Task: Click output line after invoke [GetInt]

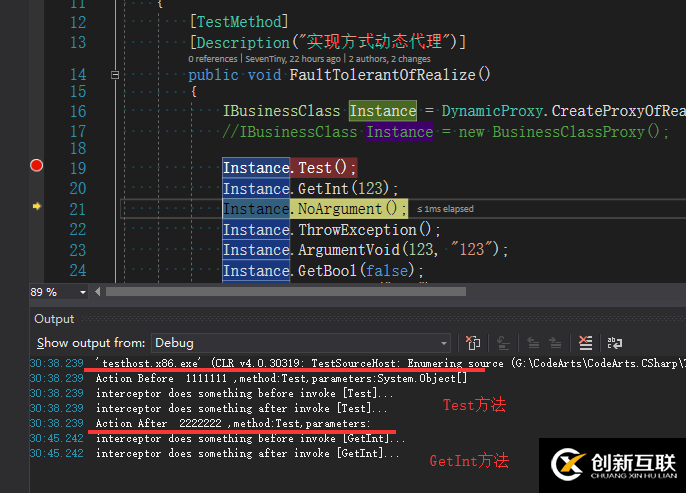Action: [x=247, y=454]
